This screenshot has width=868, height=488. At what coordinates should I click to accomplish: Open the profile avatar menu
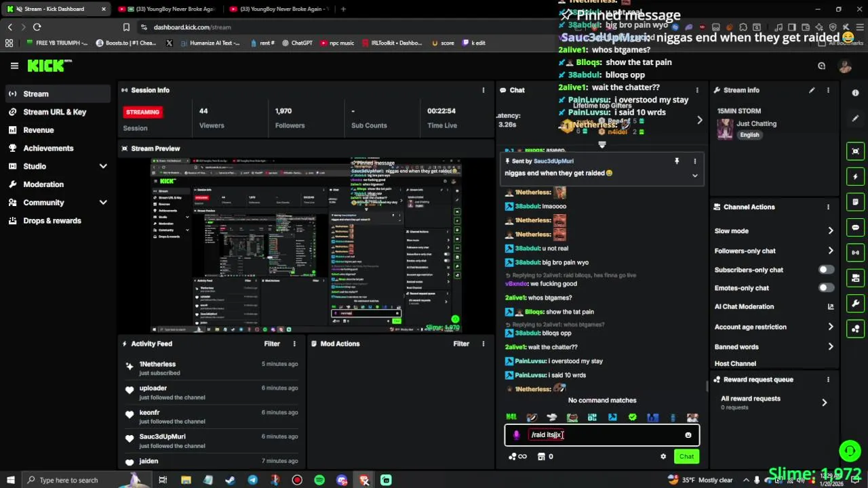(845, 66)
